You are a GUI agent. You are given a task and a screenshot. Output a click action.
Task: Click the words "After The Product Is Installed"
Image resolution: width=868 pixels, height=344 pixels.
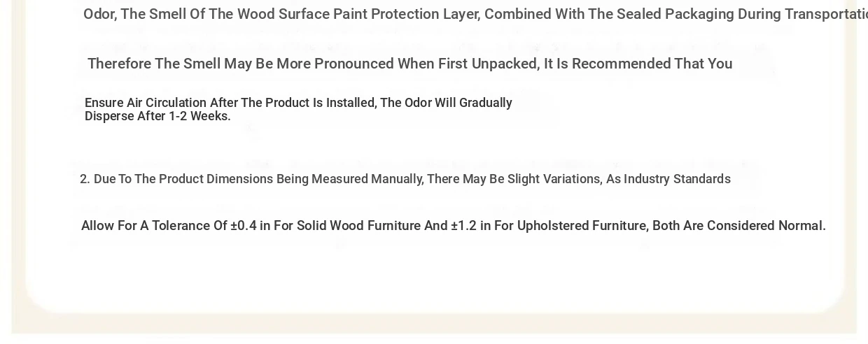point(293,103)
